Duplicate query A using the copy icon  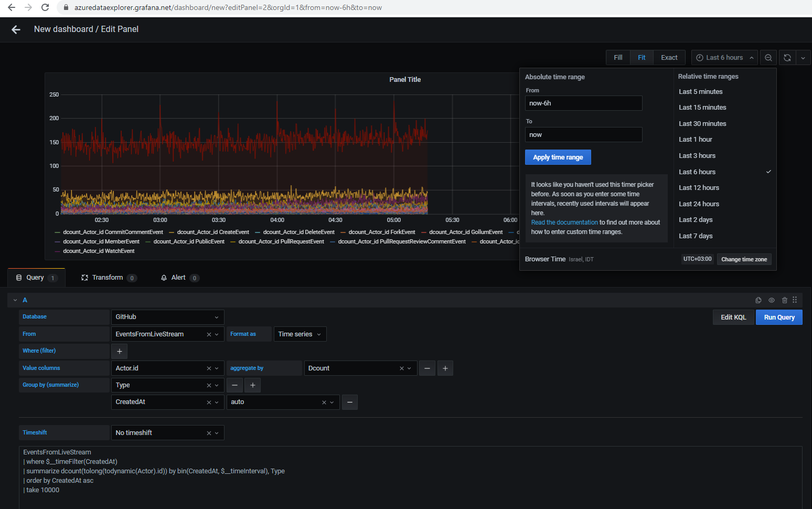758,300
